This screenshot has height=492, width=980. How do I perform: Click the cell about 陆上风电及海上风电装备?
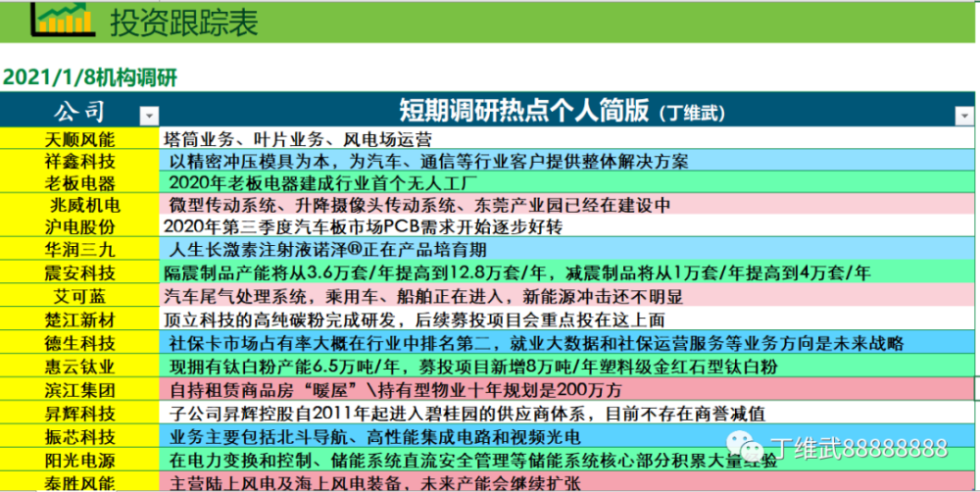(x=567, y=481)
